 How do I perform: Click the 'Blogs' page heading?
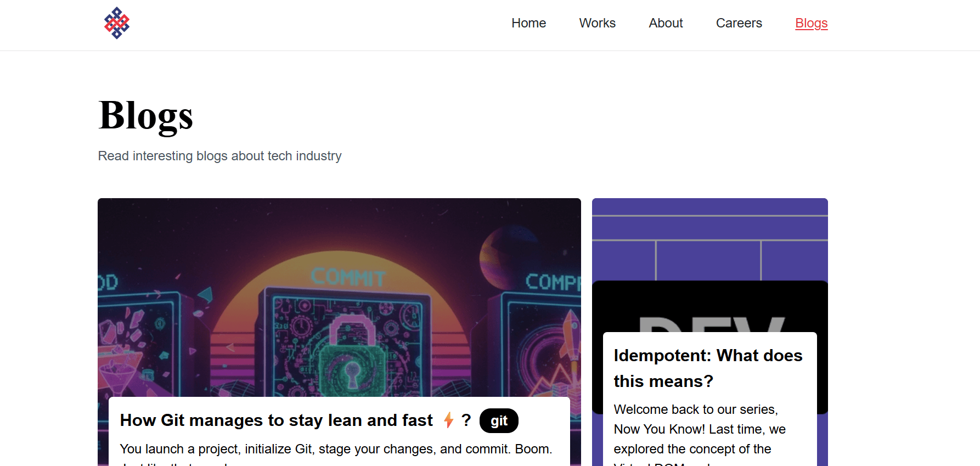pos(145,116)
